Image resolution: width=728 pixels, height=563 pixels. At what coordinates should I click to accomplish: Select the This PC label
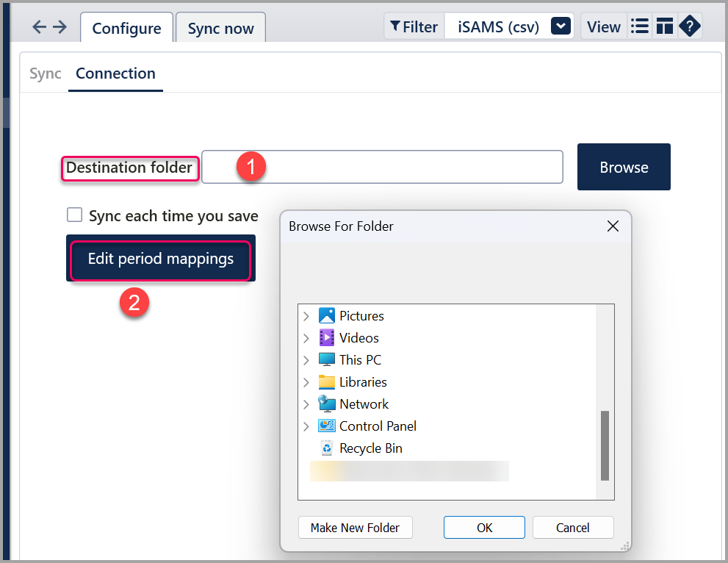[360, 359]
